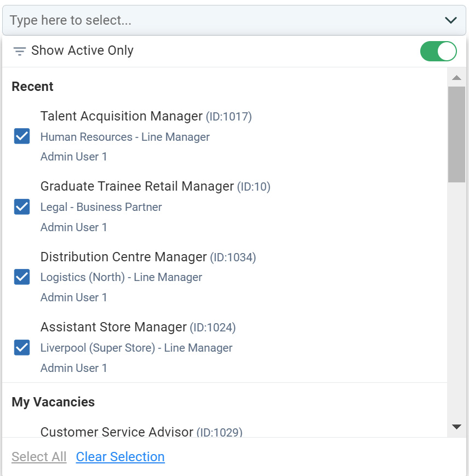Toggle the Show Active Only switch off
Image resolution: width=469 pixels, height=476 pixels.
tap(438, 51)
